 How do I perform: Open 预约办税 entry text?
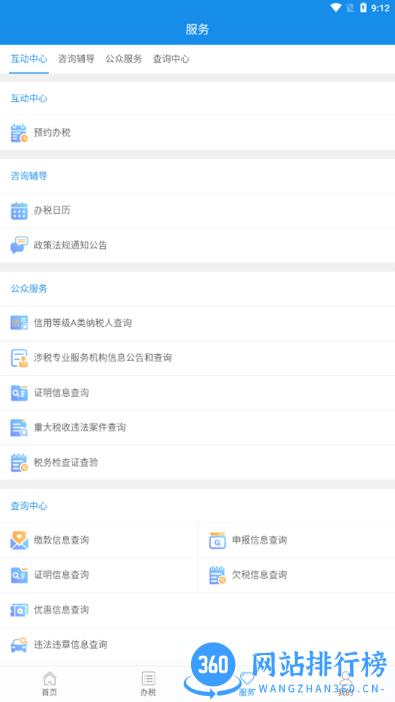[52, 133]
